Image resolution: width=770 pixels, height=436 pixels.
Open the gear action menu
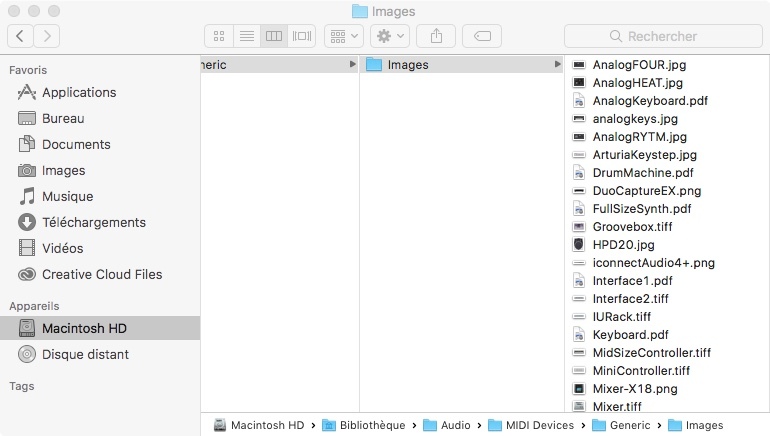389,36
